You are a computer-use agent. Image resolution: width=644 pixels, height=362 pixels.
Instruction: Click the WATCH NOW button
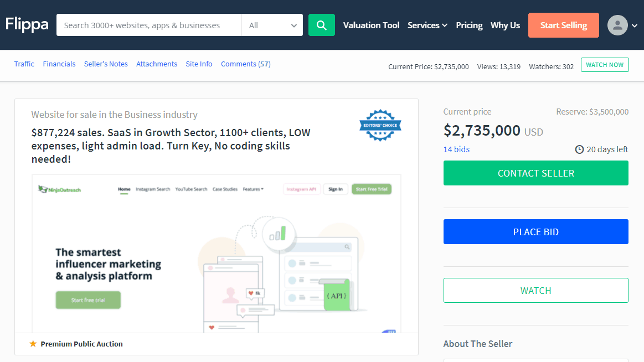click(605, 65)
